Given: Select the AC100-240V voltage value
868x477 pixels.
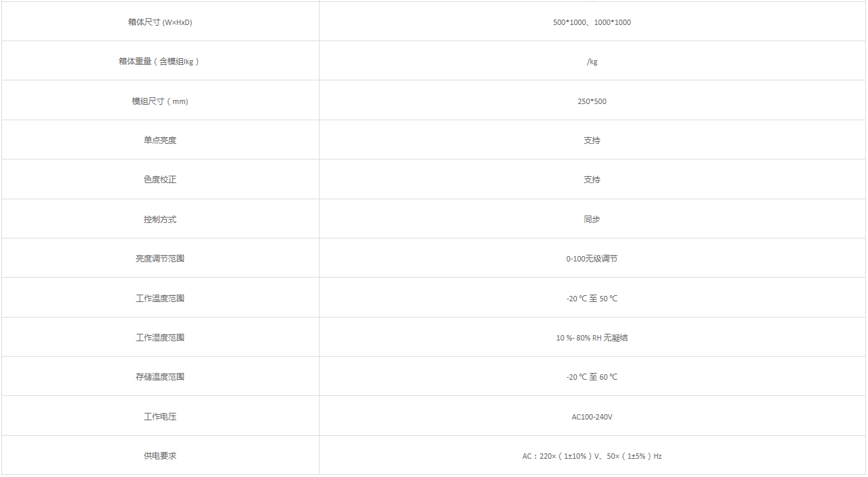Looking at the screenshot, I should tap(592, 417).
